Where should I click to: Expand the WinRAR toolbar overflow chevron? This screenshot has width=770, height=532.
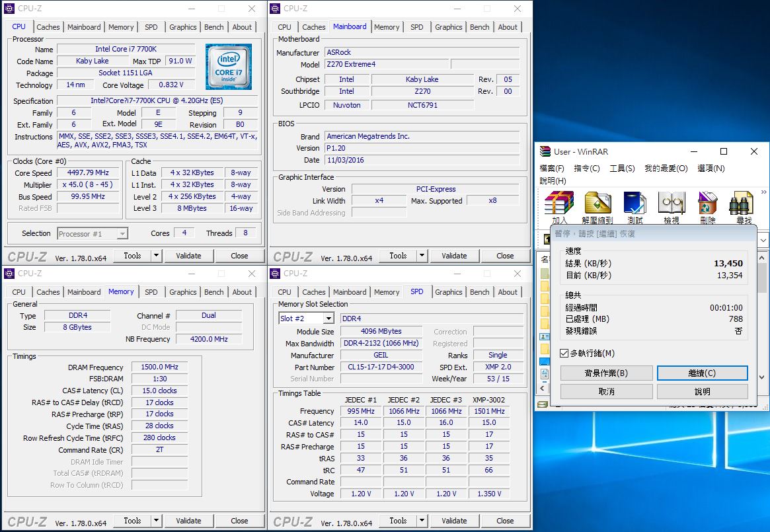[x=763, y=192]
